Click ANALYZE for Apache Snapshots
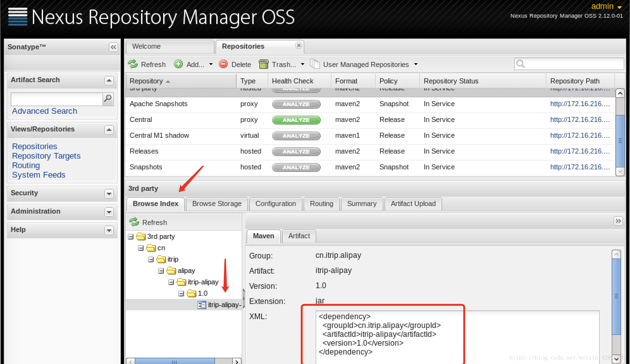Viewport: 630px width, 364px height. [x=296, y=104]
